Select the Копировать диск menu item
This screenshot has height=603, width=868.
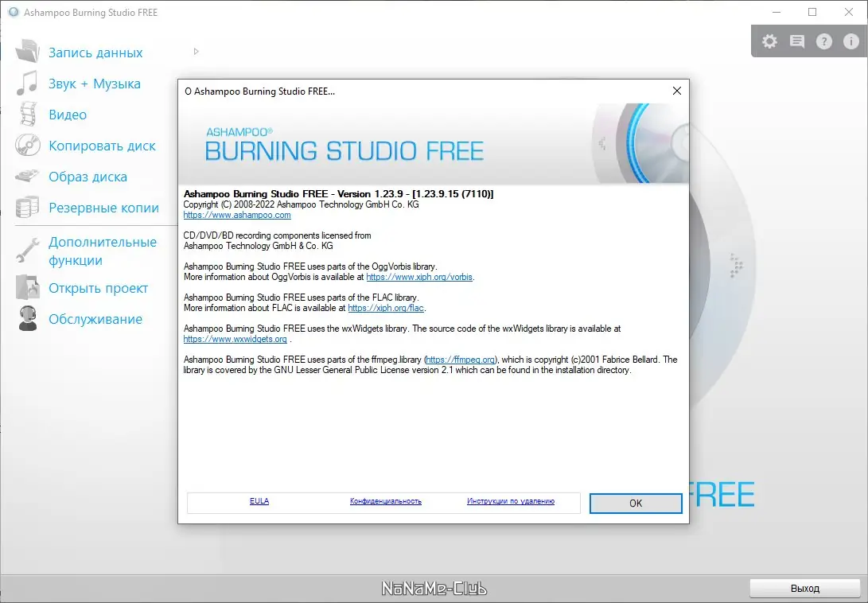pyautogui.click(x=103, y=146)
